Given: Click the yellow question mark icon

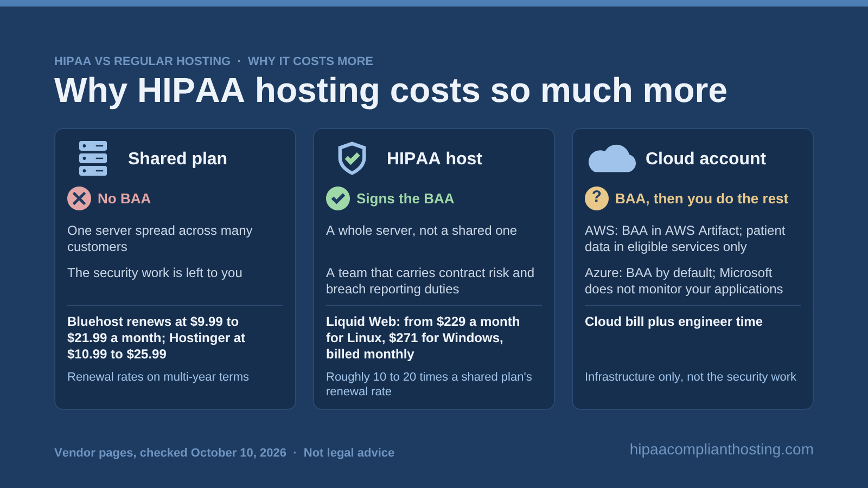Looking at the screenshot, I should coord(597,198).
